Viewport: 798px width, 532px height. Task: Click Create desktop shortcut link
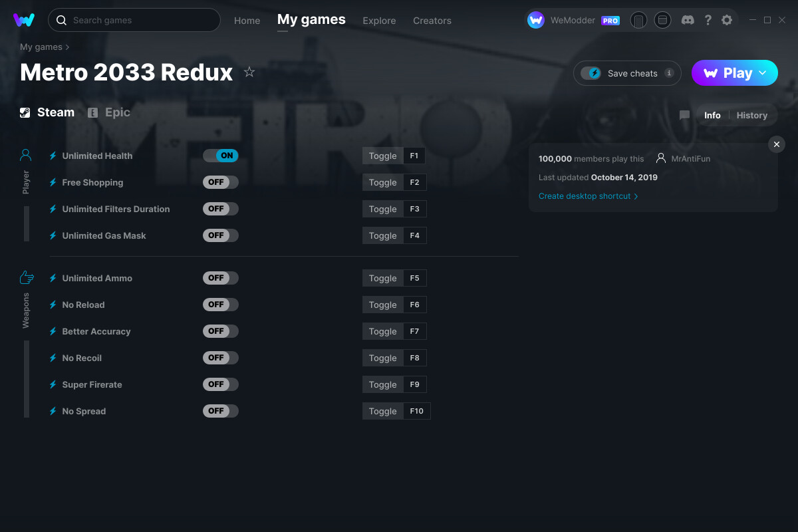pos(589,196)
